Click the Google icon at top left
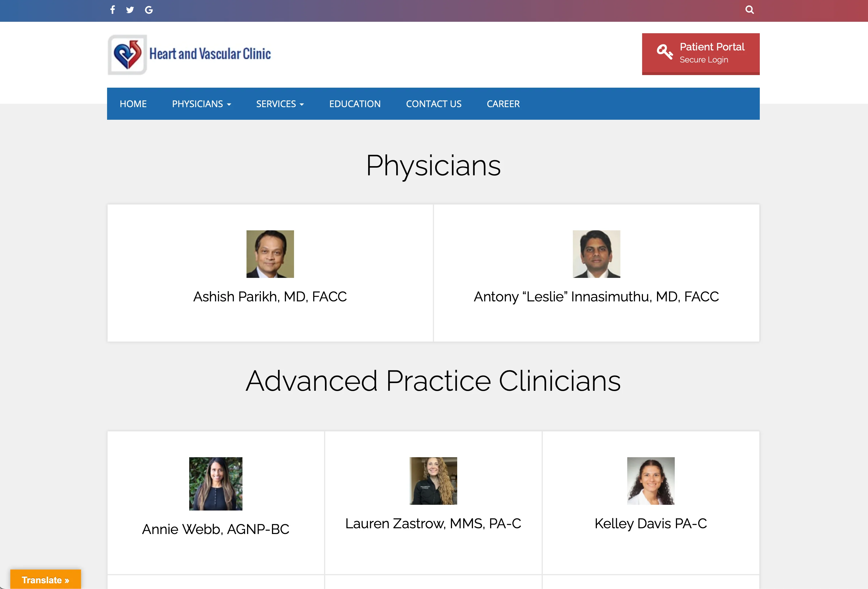Image resolution: width=868 pixels, height=589 pixels. tap(149, 10)
